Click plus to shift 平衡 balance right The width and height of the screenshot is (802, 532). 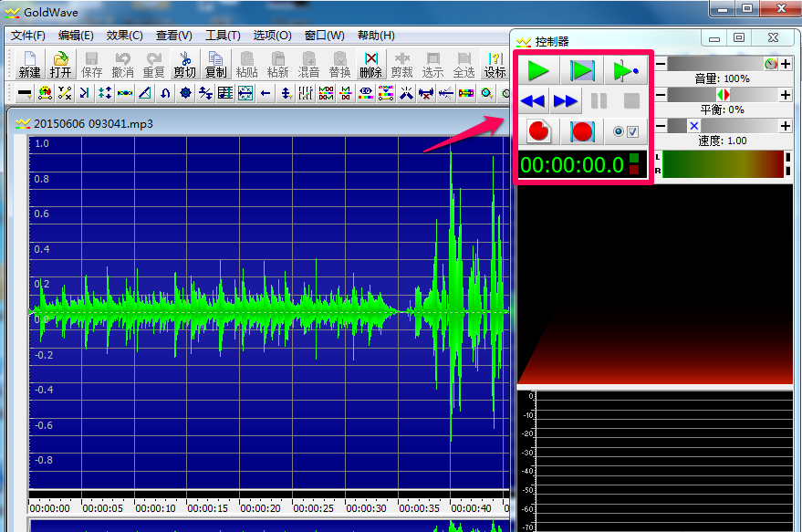[x=785, y=95]
